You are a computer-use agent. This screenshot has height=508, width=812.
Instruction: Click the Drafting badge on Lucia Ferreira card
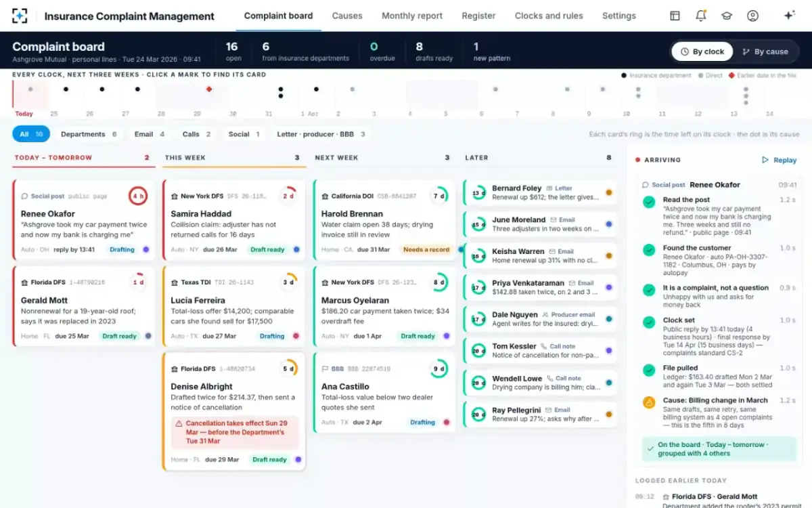272,336
